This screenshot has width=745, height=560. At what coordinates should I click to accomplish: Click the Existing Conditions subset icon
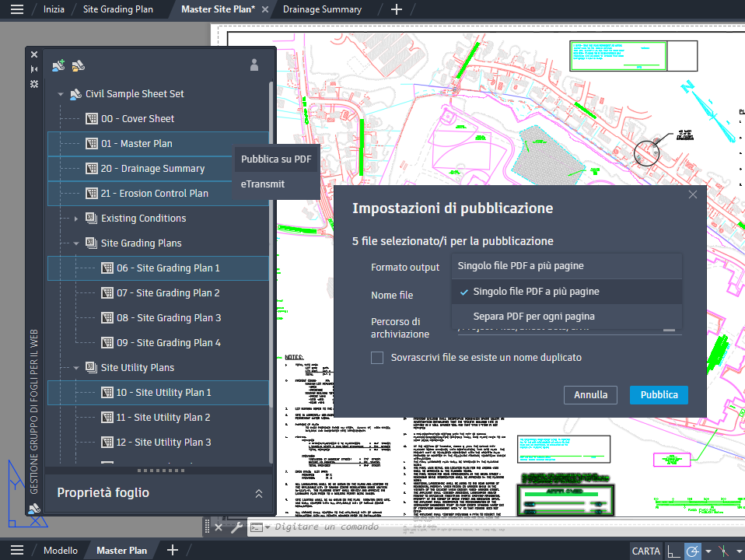click(91, 219)
